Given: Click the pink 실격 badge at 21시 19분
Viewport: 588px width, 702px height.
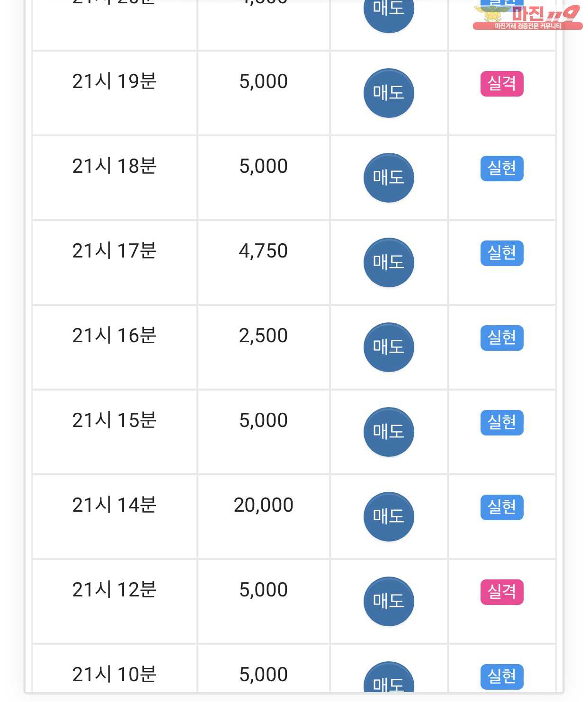Looking at the screenshot, I should tap(502, 84).
